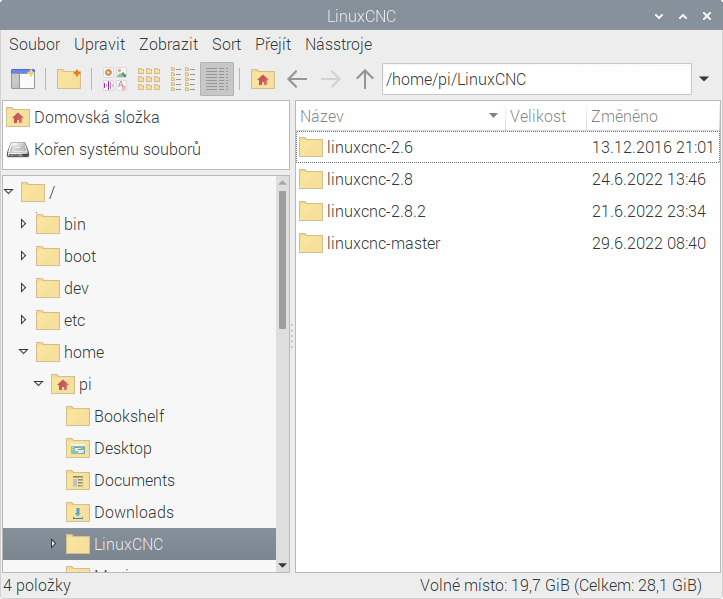Select Domovská složka in places
This screenshot has width=723, height=599.
(146, 118)
